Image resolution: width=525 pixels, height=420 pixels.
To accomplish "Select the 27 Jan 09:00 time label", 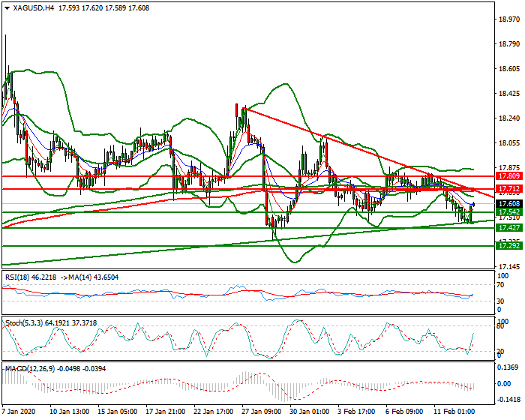I will [262, 411].
